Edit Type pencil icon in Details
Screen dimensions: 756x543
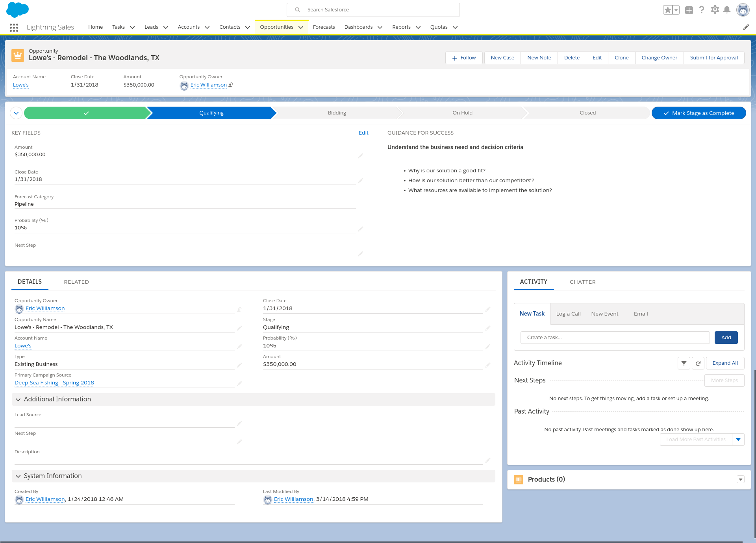click(239, 365)
